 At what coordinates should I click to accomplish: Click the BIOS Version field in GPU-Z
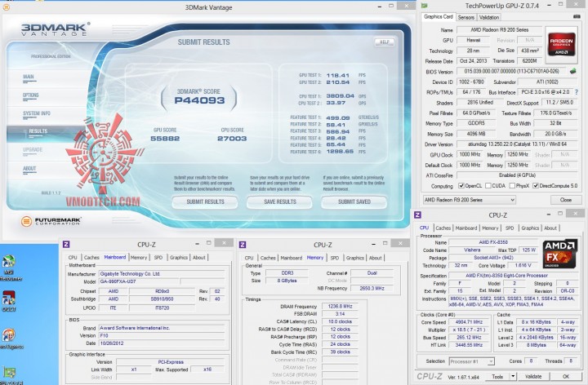tap(511, 71)
